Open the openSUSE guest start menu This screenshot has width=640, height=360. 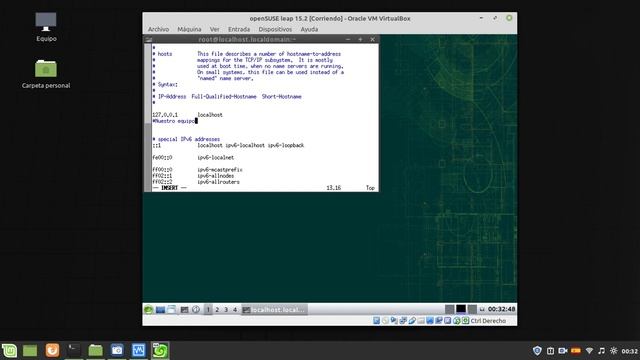149,309
